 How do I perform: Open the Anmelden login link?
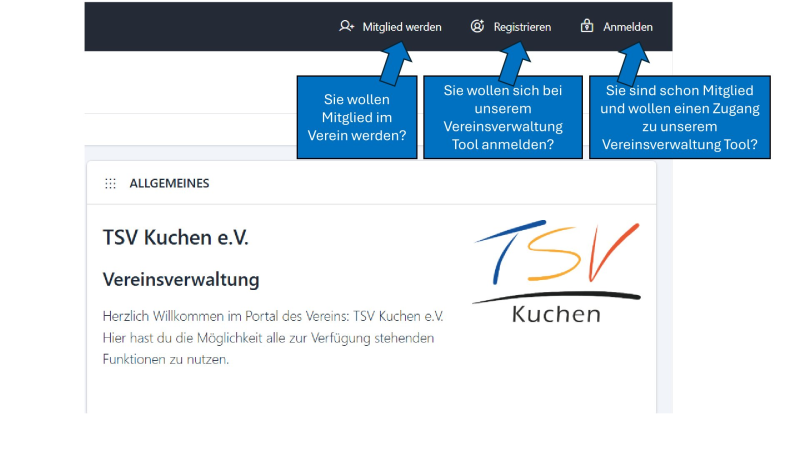click(x=628, y=27)
